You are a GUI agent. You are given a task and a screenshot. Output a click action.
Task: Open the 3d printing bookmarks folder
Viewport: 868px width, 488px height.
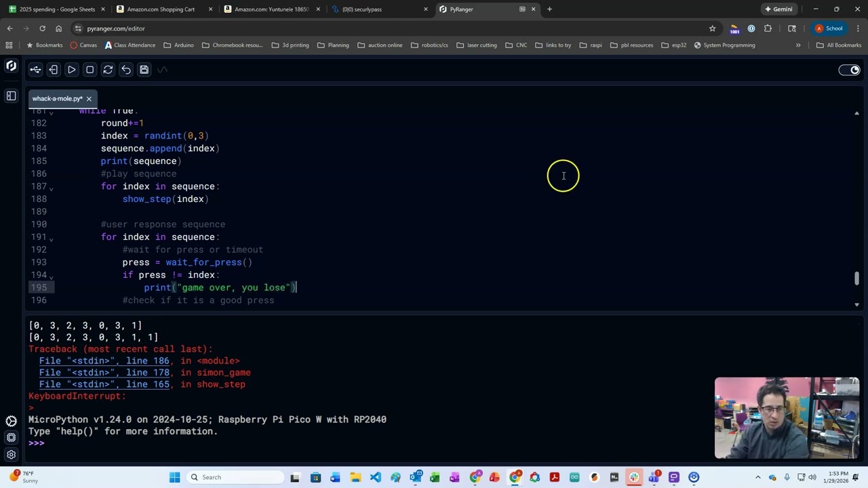point(290,45)
